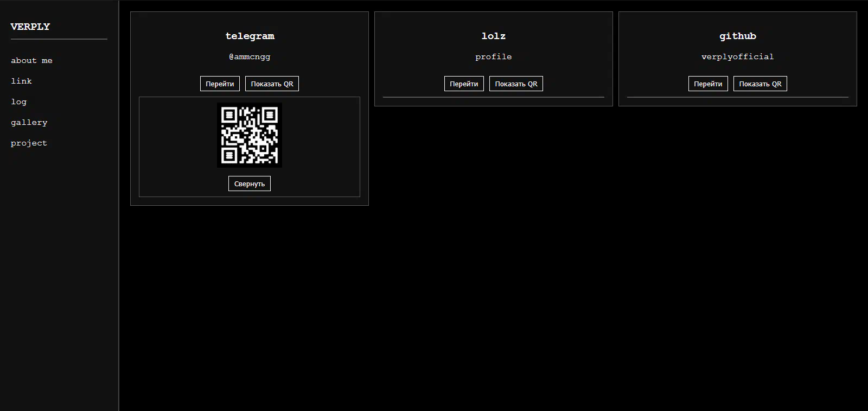The width and height of the screenshot is (868, 411).
Task: Click the @ammcngg telegram handle
Action: [x=250, y=56]
